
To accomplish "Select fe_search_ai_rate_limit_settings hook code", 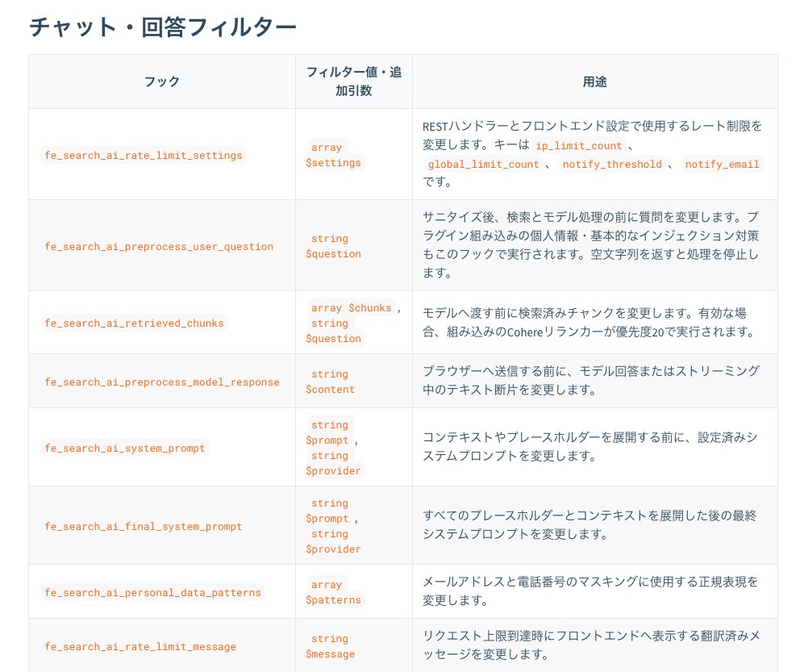I will click(143, 155).
